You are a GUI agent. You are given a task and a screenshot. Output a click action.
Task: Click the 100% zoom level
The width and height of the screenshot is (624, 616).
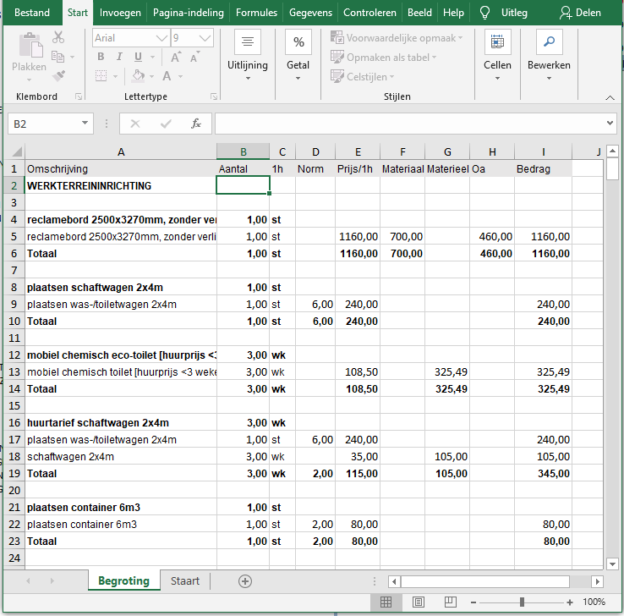point(594,602)
